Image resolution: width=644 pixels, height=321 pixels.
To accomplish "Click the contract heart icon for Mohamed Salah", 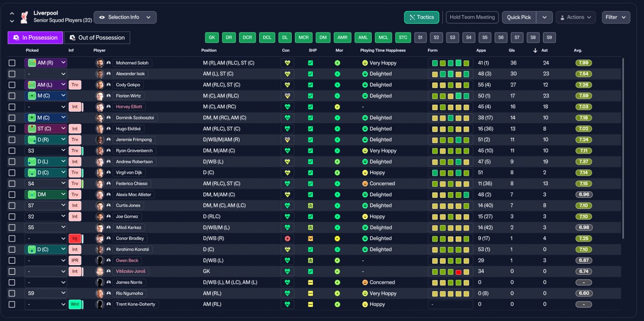I will click(287, 63).
